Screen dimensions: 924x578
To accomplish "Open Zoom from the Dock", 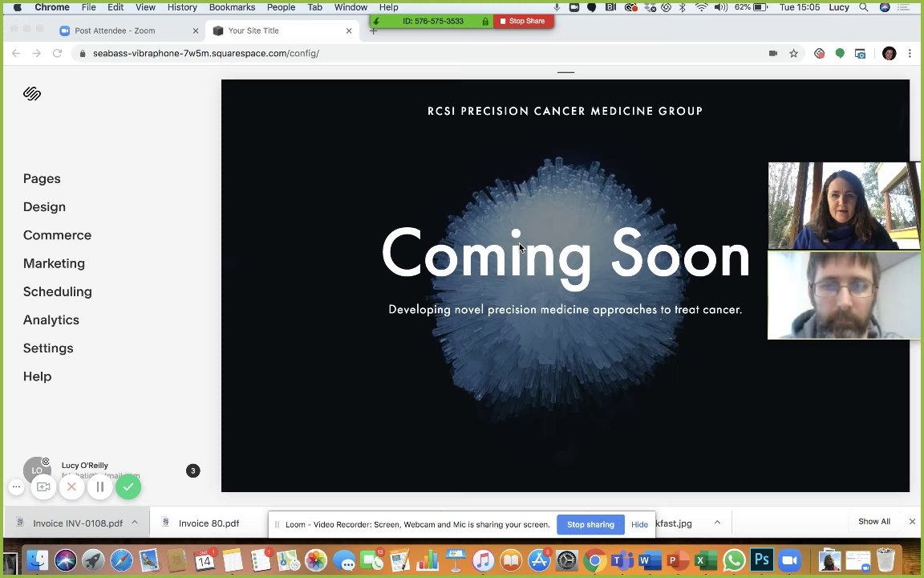I will pyautogui.click(x=789, y=560).
